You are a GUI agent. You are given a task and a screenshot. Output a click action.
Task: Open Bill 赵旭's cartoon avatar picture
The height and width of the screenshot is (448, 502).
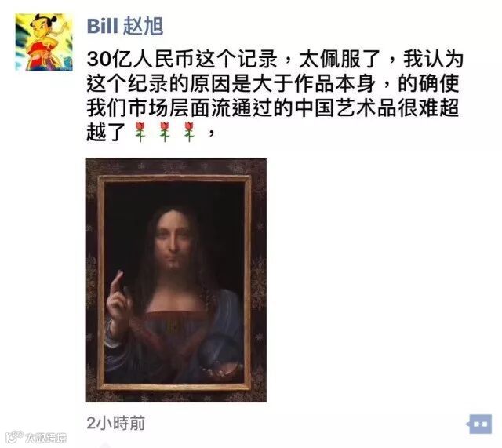point(44,42)
